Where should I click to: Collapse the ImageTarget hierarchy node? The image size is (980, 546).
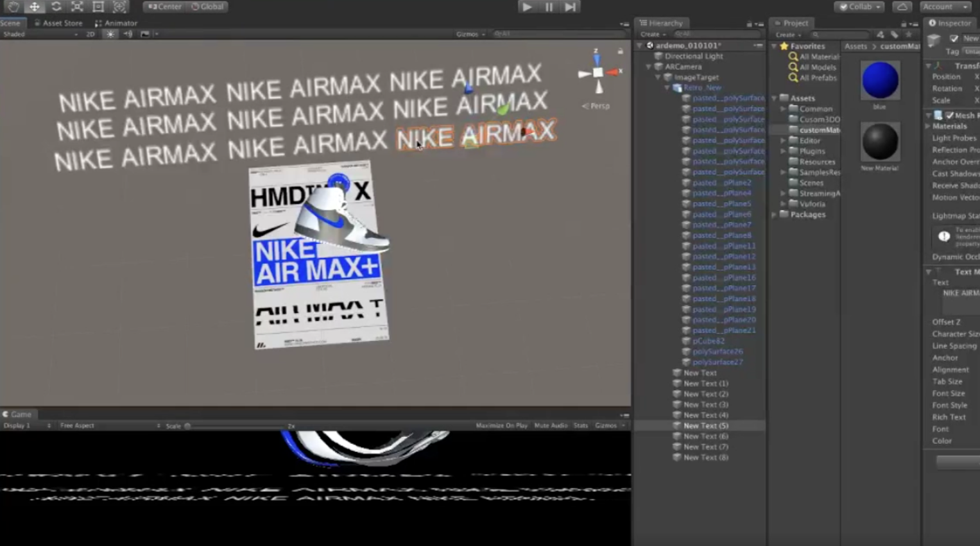[658, 77]
